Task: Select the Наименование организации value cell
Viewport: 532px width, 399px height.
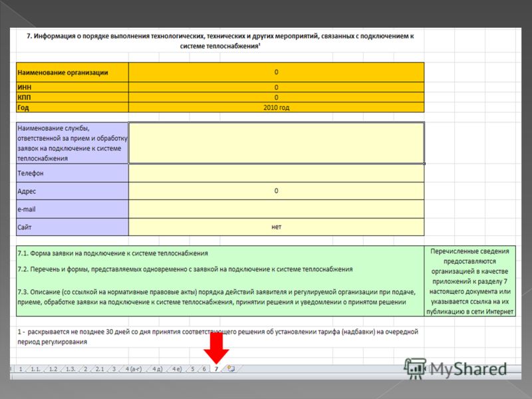Action: point(276,72)
